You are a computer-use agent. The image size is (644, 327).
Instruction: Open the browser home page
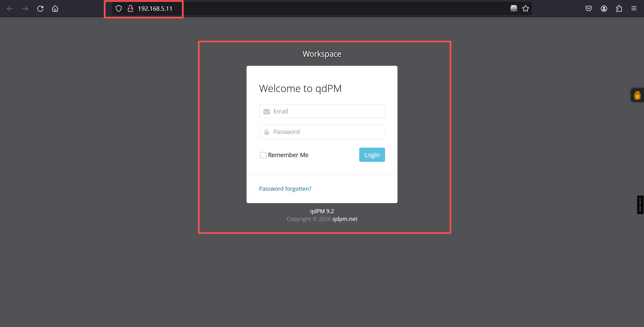pos(55,9)
